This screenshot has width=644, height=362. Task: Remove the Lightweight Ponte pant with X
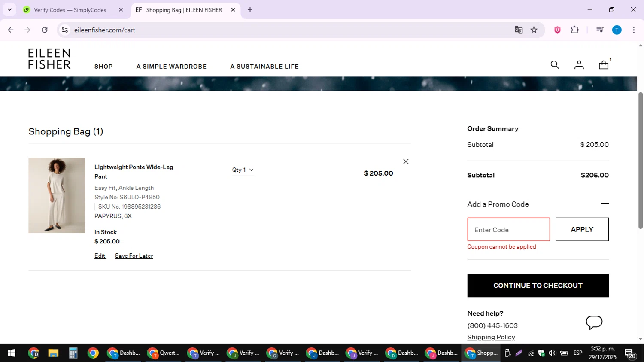406,161
